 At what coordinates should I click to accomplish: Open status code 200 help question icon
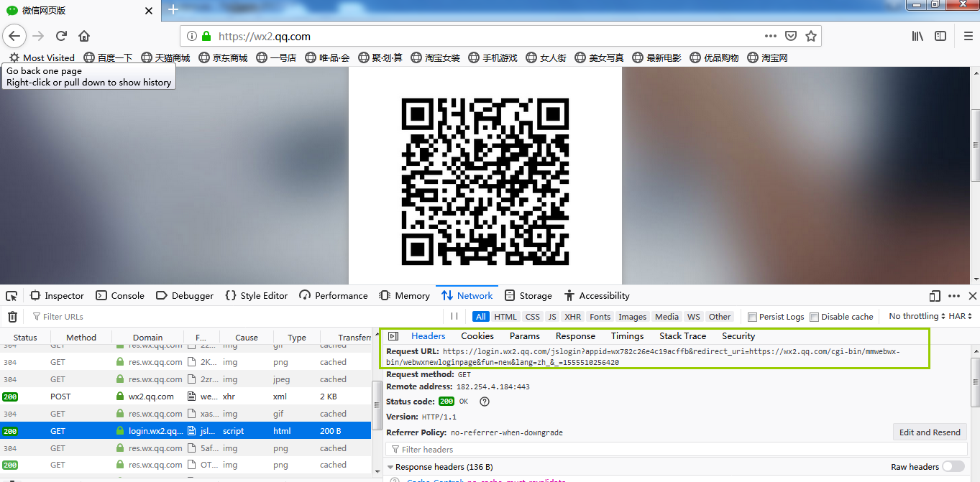click(x=485, y=402)
